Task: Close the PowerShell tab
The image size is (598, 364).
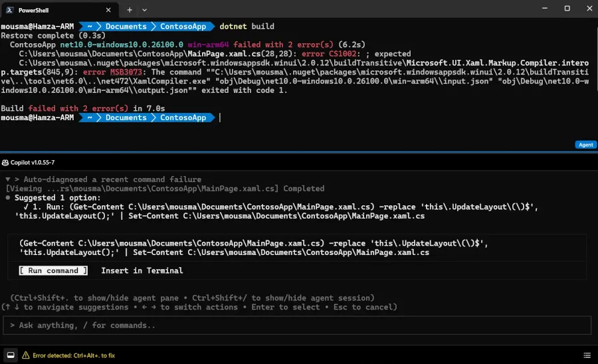Action: coord(108,10)
